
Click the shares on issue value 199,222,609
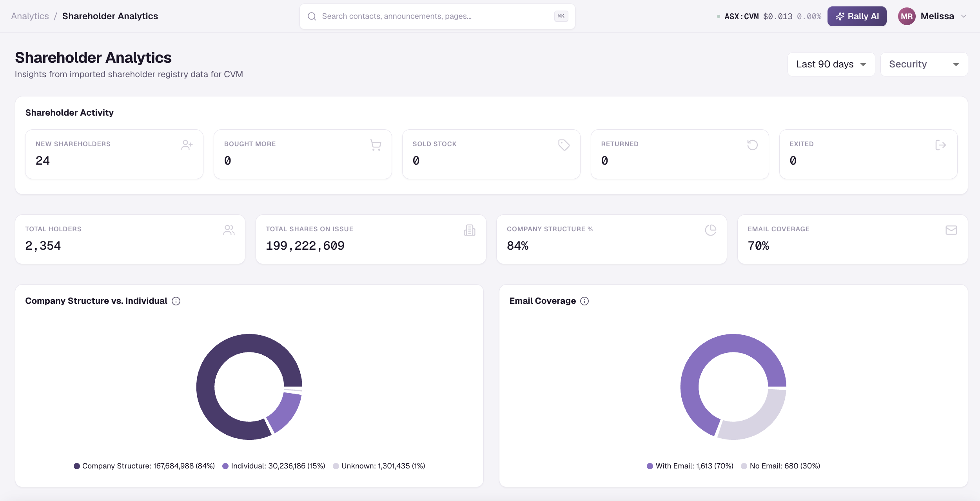click(305, 246)
